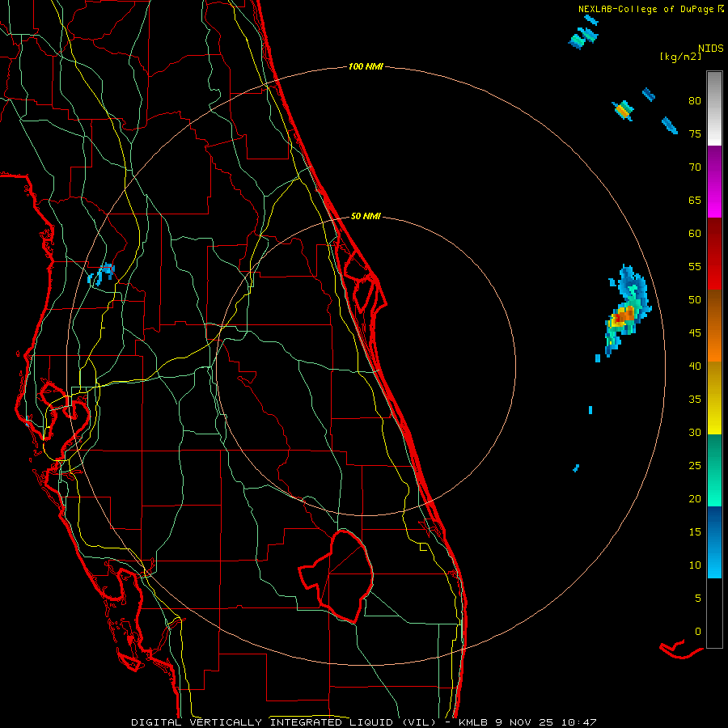Viewport: 728px width, 728px height.
Task: Click the green segment of the color scale
Action: click(x=714, y=470)
